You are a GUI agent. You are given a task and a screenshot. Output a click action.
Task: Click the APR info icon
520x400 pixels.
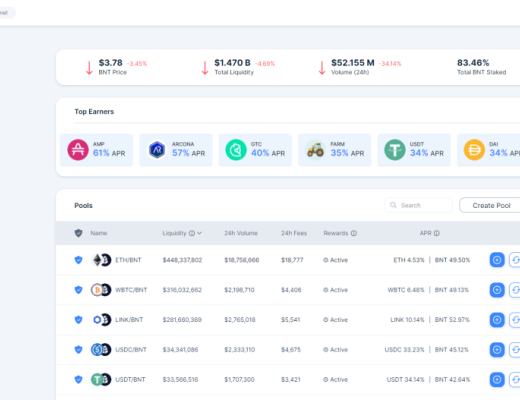[436, 233]
